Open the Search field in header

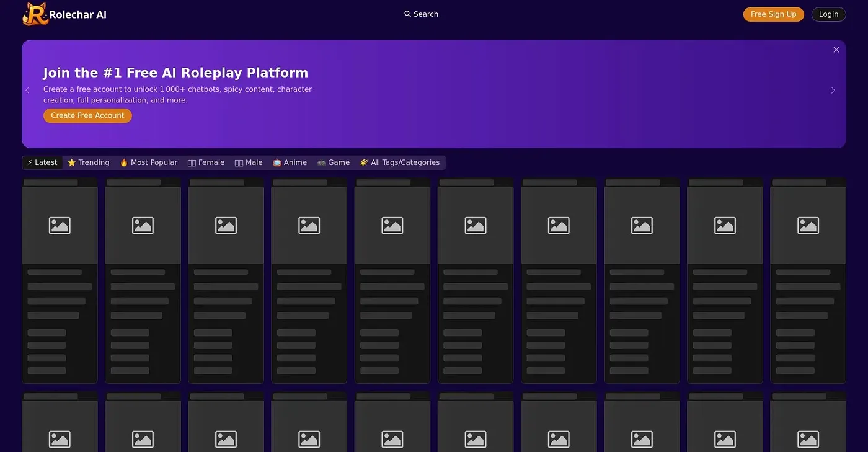[421, 14]
